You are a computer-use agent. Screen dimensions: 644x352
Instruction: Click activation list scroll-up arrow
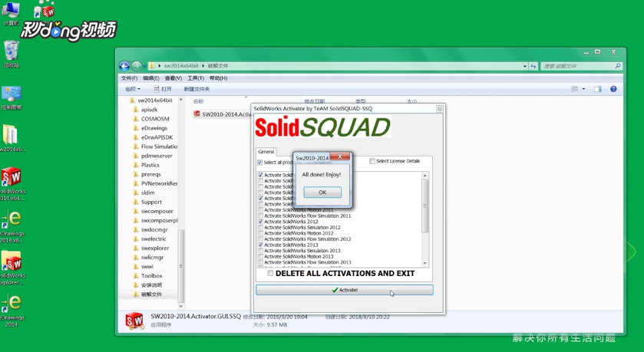tap(424, 176)
